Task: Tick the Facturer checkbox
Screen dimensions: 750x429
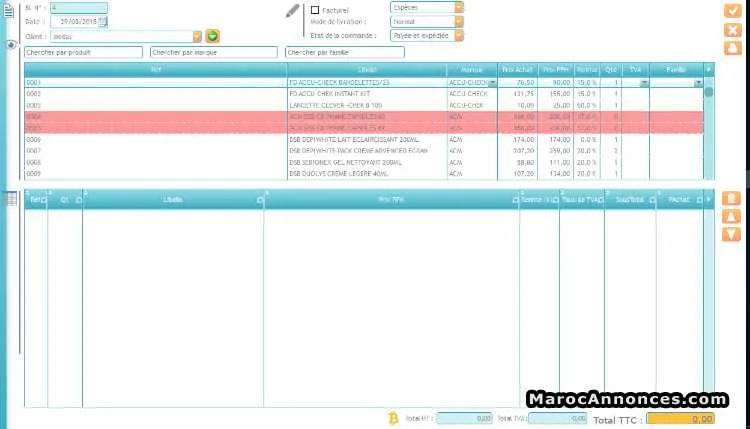Action: pyautogui.click(x=315, y=10)
